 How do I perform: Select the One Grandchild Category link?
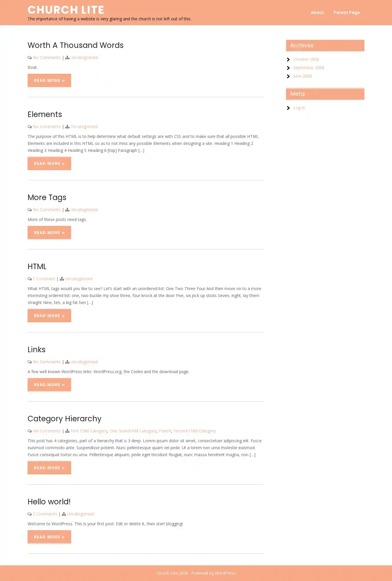coord(133,431)
